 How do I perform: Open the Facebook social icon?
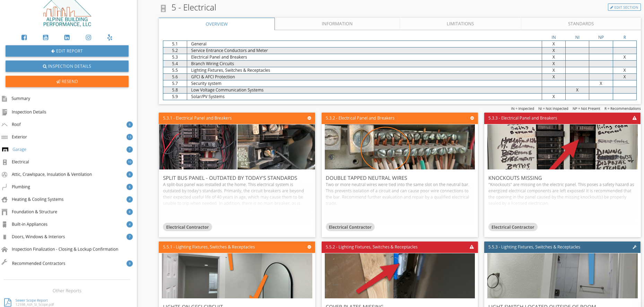click(24, 37)
